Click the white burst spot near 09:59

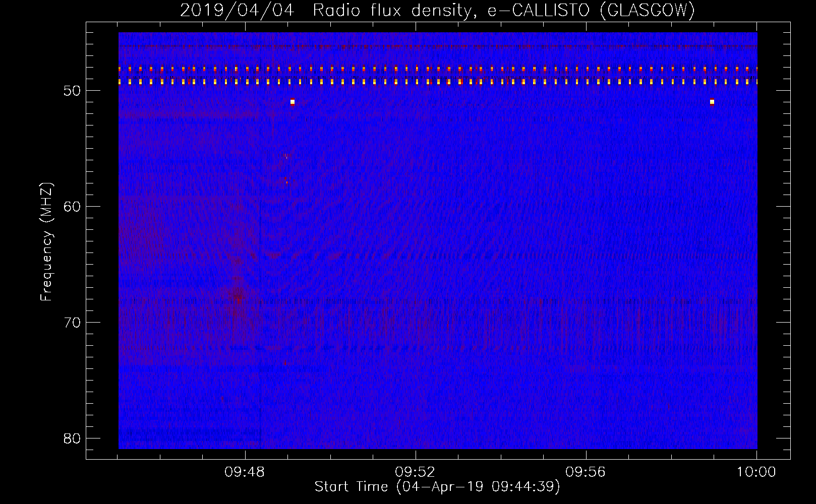712,102
